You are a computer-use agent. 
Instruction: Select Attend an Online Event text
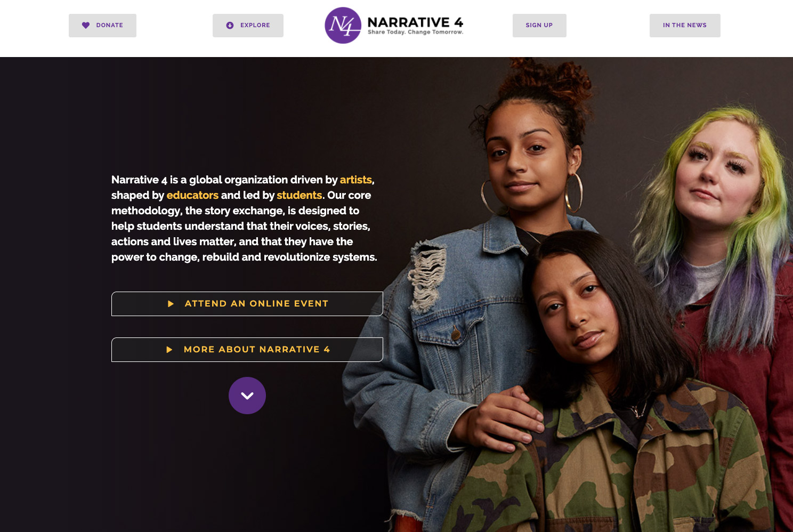tap(256, 303)
